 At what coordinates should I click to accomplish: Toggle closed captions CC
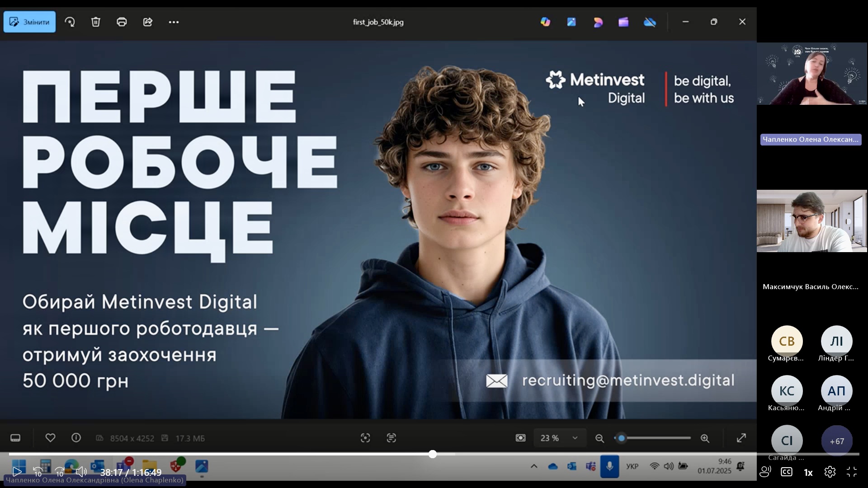pos(787,472)
